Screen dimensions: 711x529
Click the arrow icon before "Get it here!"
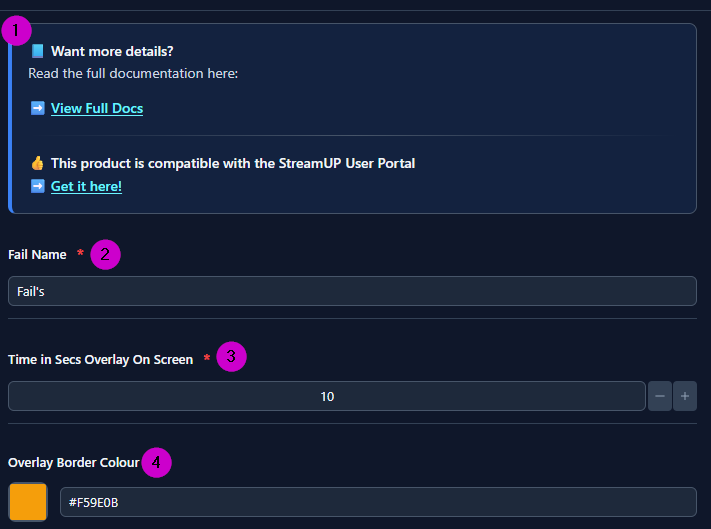point(37,186)
